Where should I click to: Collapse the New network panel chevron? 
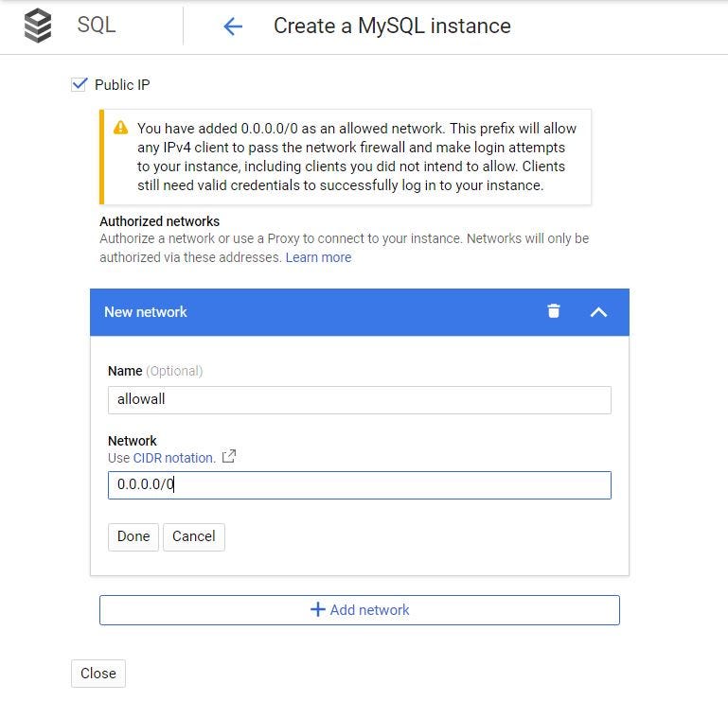click(598, 312)
